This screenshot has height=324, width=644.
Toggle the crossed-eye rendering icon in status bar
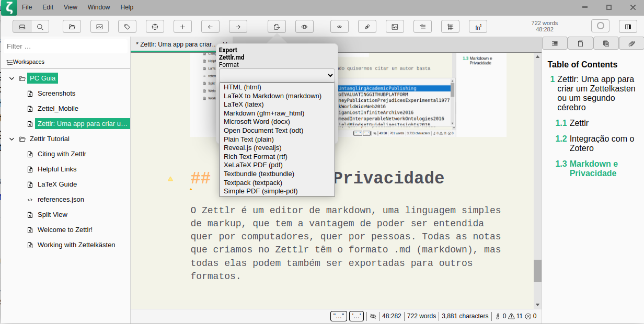click(x=373, y=316)
